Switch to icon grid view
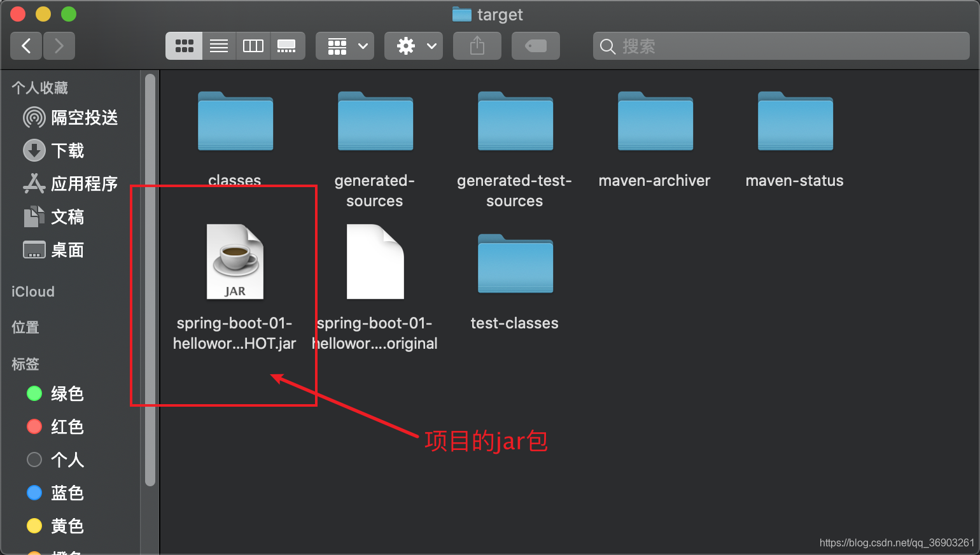Screen dimensions: 980x555 click(x=184, y=46)
